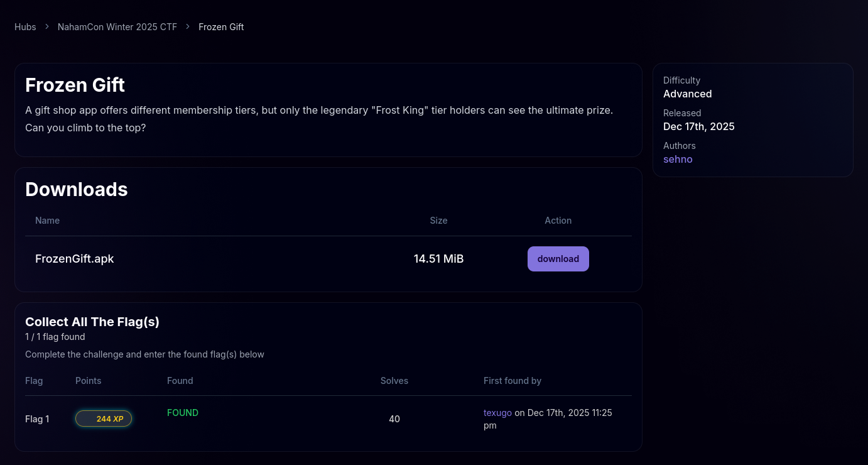Click the FrozenGift.apk file name
Viewport: 868px width, 465px height.
[75, 259]
